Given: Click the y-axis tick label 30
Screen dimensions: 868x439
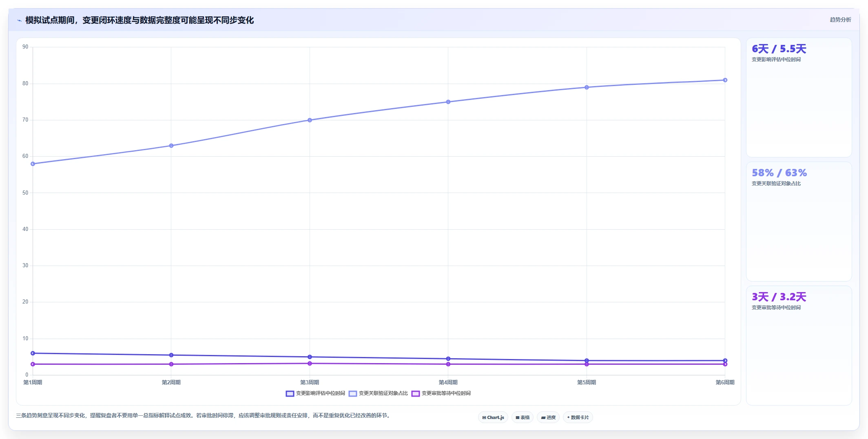Looking at the screenshot, I should point(25,266).
